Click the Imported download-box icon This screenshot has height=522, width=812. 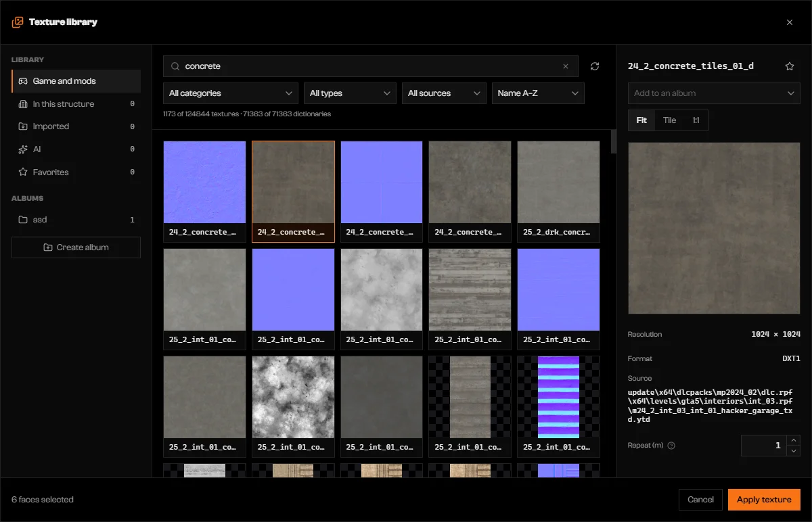pos(22,126)
